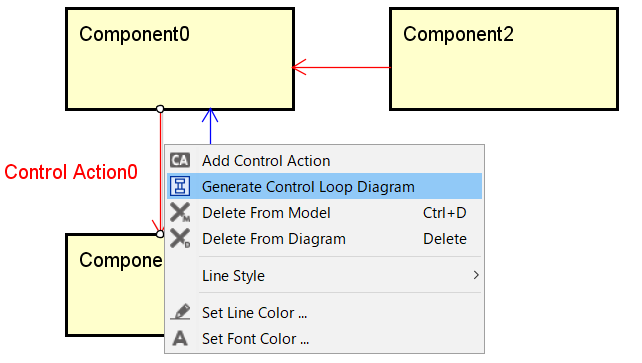Image resolution: width=642 pixels, height=363 pixels.
Task: Click the Control Action0 red label
Action: tap(71, 172)
